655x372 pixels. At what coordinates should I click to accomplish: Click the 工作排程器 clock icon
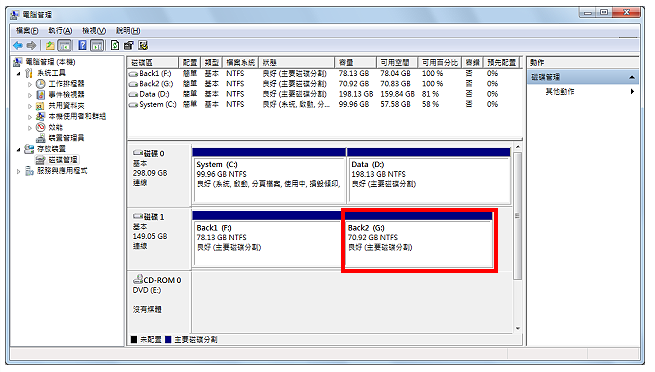click(41, 84)
